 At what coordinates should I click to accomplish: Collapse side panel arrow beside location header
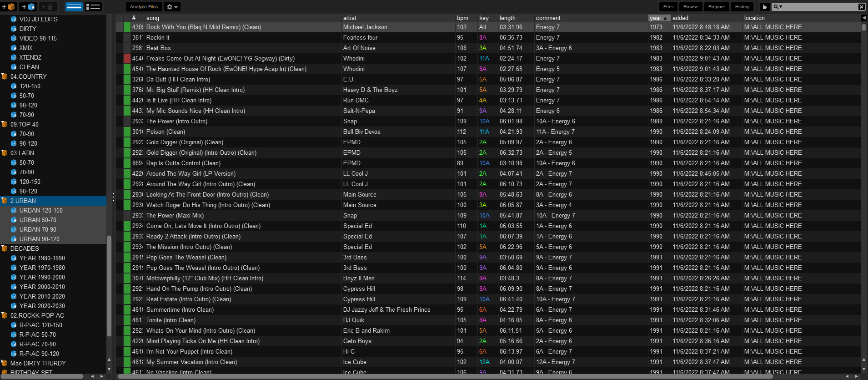click(x=863, y=18)
